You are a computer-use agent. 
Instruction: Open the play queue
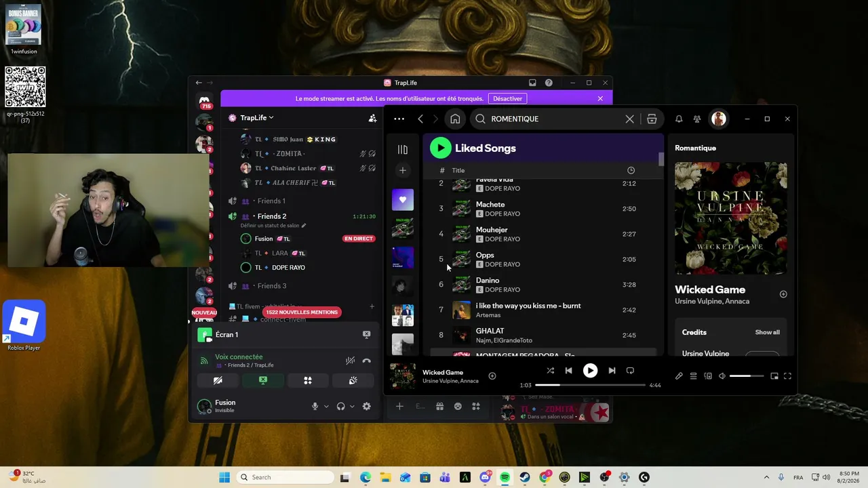point(693,376)
